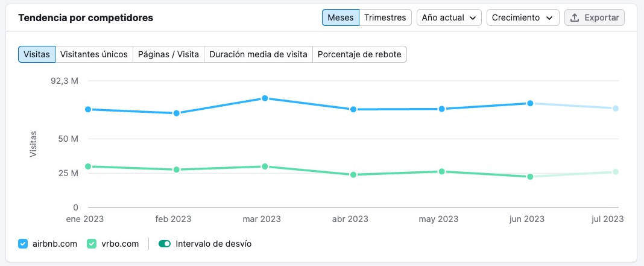Screen dimensions: 644x266
Task: Expand the Crecimiento dropdown menu
Action: (523, 17)
